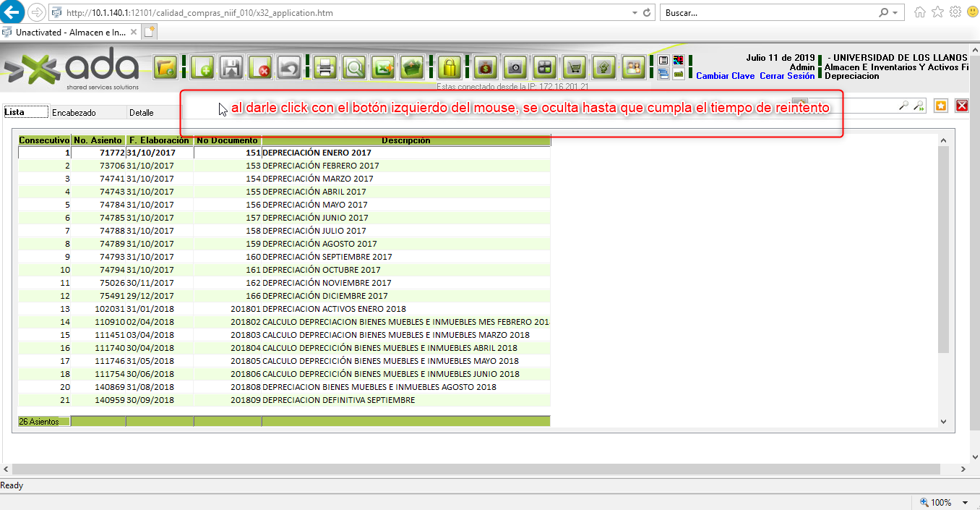Click the yellow padlock icon
980x510 pixels.
tap(449, 67)
